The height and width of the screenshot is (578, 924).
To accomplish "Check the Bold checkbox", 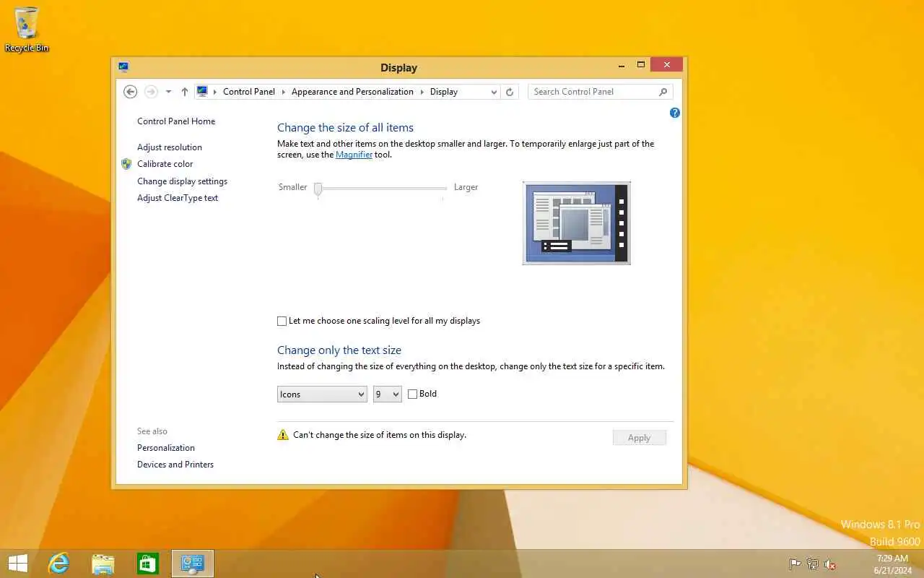I will coord(413,394).
